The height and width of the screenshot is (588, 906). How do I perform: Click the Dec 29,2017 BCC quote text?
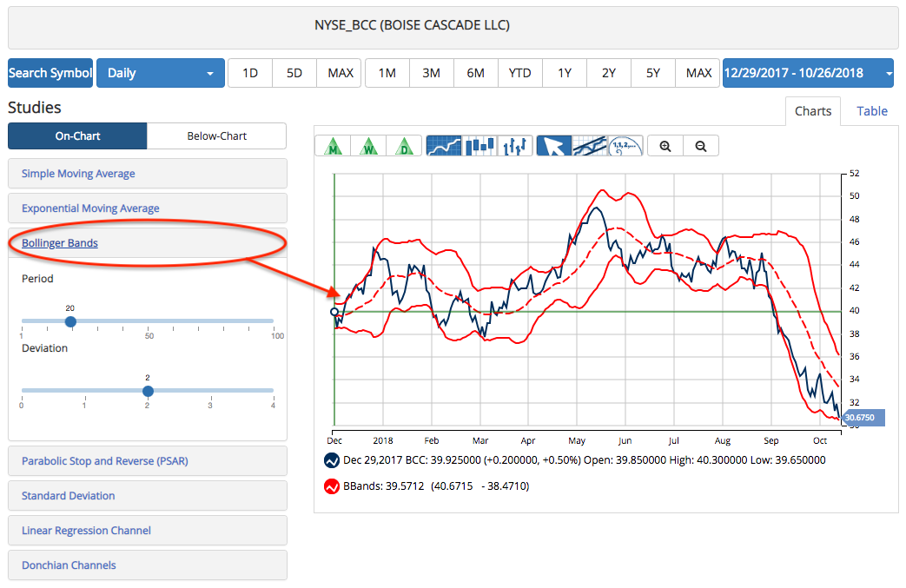pos(584,460)
